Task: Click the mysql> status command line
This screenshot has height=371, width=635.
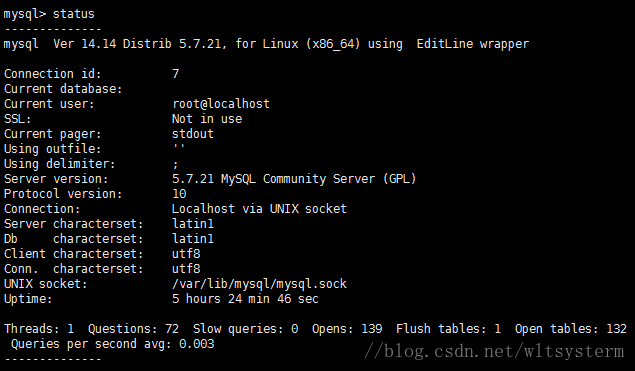Action: [x=49, y=14]
